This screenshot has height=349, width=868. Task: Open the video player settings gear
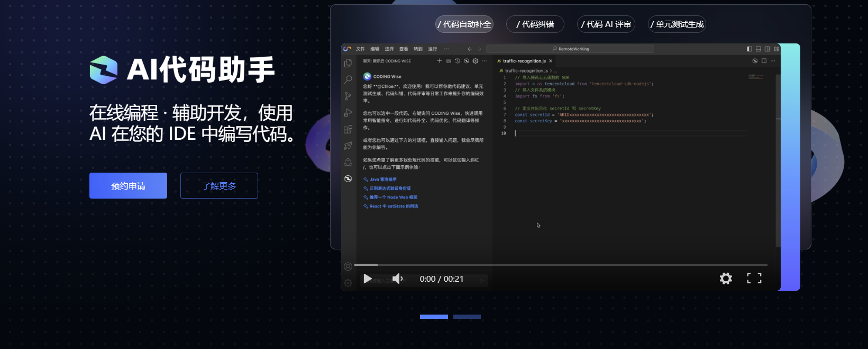pos(726,278)
